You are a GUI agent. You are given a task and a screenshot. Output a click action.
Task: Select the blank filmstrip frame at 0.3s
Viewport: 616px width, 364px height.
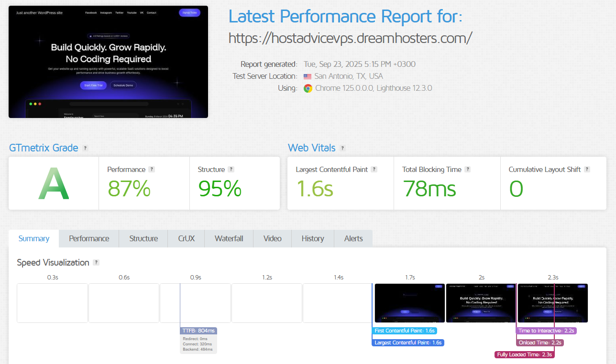pyautogui.click(x=52, y=303)
